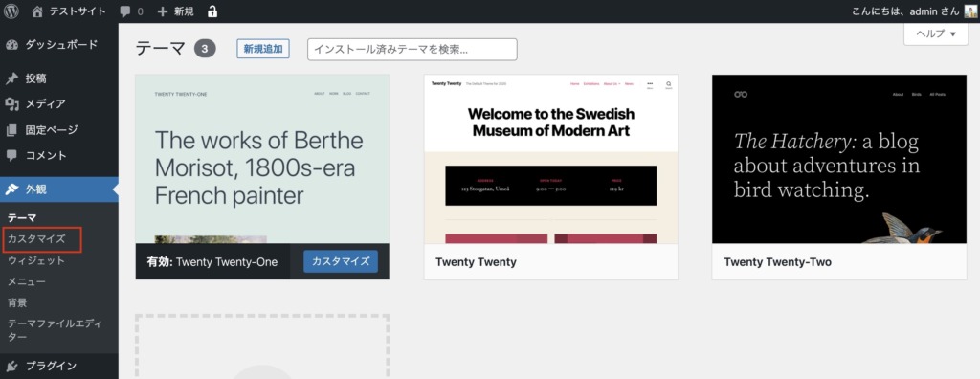The height and width of the screenshot is (379, 980).
Task: Open メニュー submenu under 外観
Action: (x=26, y=282)
